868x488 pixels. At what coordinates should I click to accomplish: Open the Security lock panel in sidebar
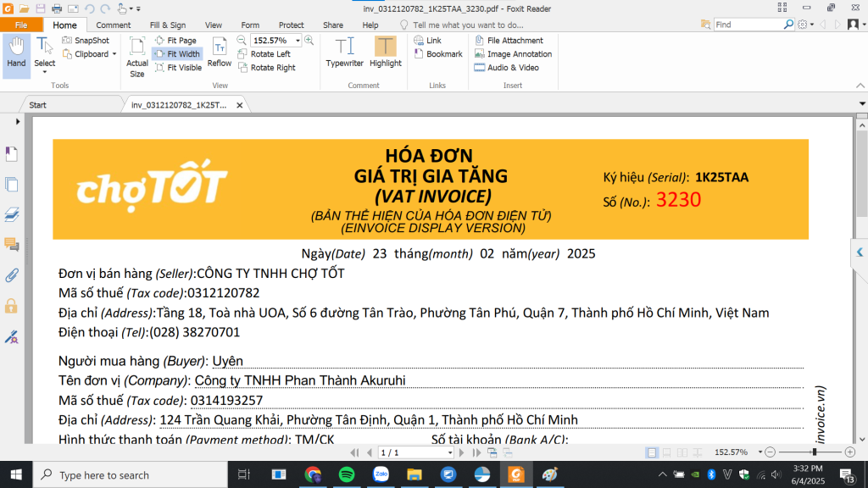coord(12,305)
